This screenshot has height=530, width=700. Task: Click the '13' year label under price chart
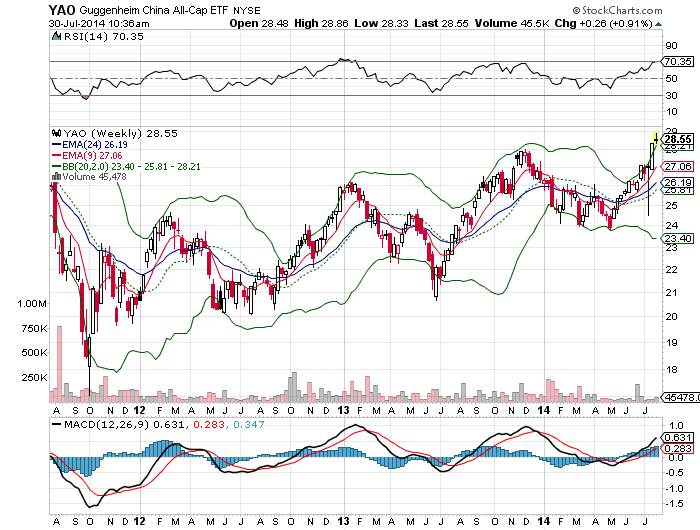click(343, 410)
